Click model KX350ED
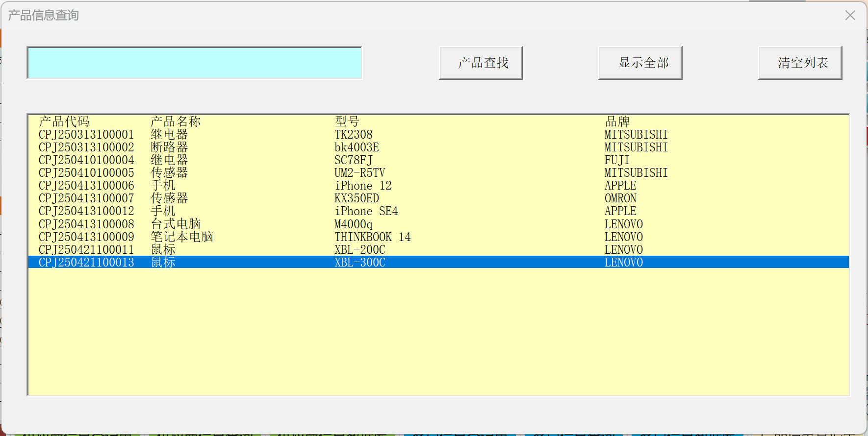Viewport: 868px width, 436px height. 357,198
